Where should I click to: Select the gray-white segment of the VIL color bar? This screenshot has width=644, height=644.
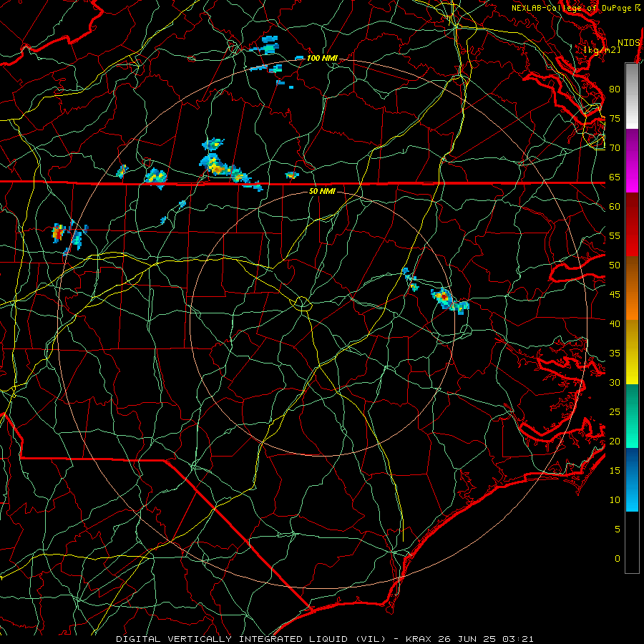[x=632, y=96]
